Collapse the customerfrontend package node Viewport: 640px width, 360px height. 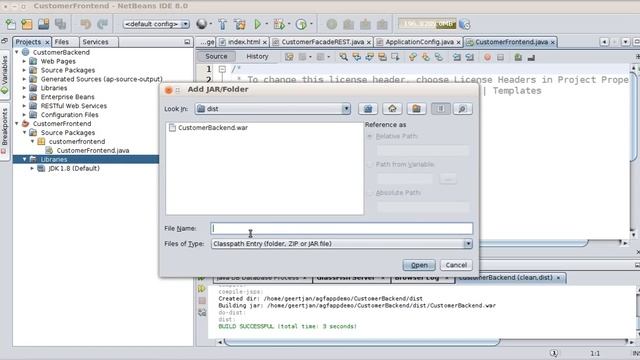(32, 141)
